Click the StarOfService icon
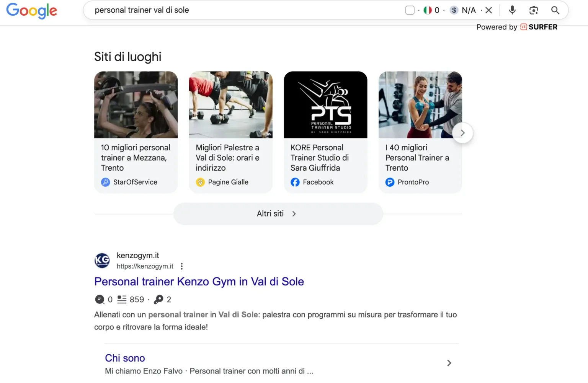 point(105,182)
